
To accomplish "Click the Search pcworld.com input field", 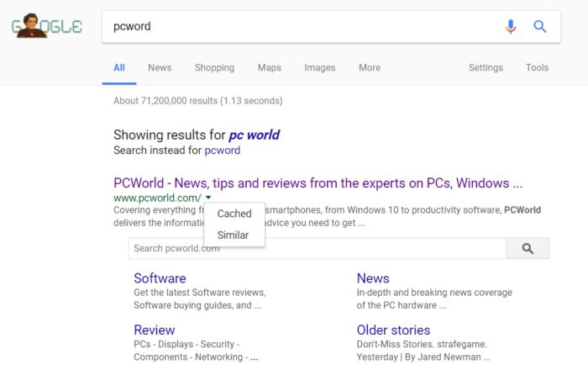I will pos(317,249).
